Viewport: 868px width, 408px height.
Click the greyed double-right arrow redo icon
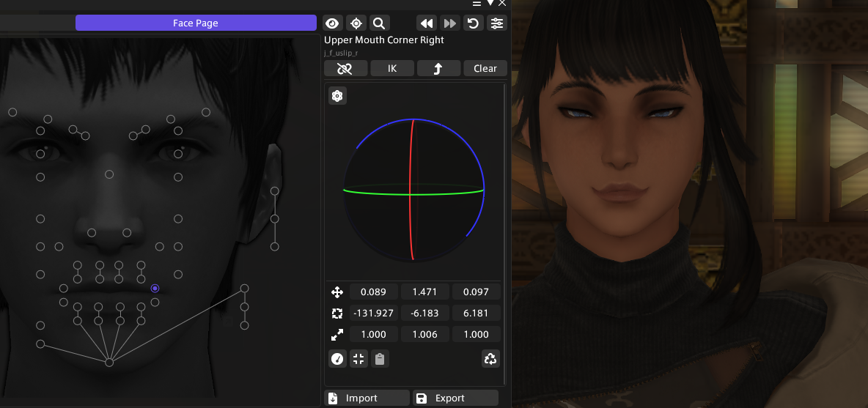[450, 23]
